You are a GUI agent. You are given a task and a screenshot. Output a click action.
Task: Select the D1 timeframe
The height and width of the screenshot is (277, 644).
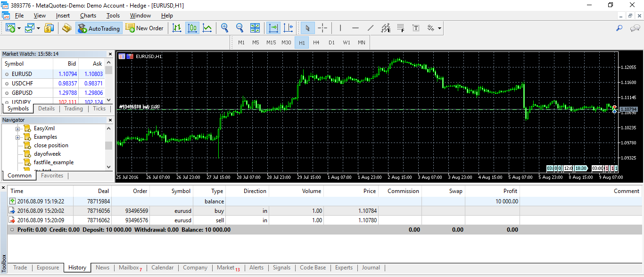331,42
